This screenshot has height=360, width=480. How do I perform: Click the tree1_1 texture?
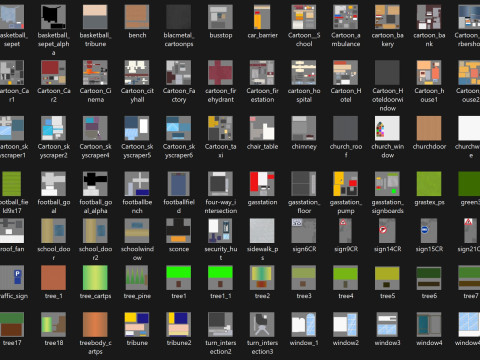(220, 278)
